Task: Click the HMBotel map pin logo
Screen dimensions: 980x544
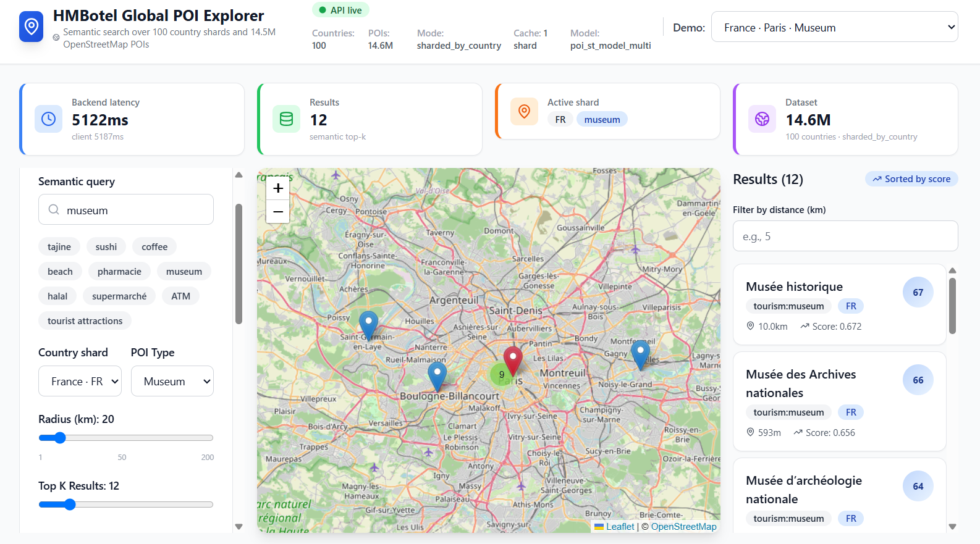Action: (31, 27)
